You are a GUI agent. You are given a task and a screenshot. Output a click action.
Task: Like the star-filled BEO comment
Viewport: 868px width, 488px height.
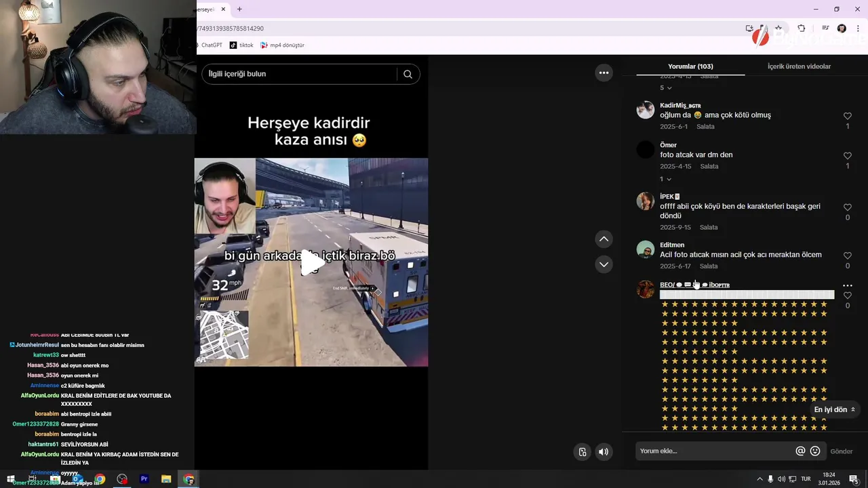click(847, 296)
